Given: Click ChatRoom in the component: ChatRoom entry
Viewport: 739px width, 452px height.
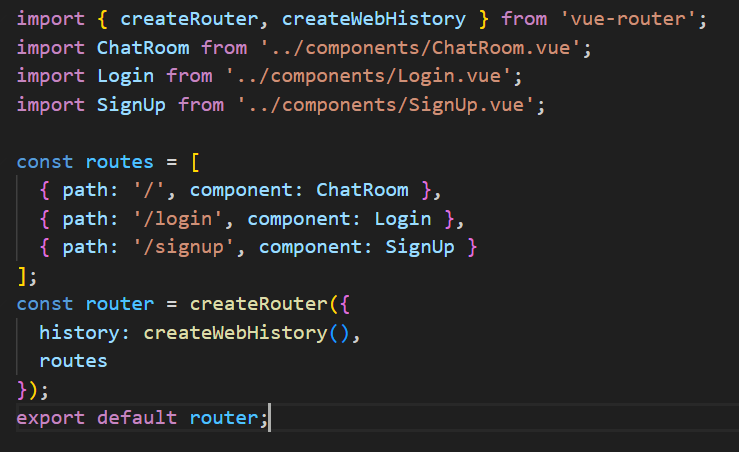Looking at the screenshot, I should tap(362, 190).
